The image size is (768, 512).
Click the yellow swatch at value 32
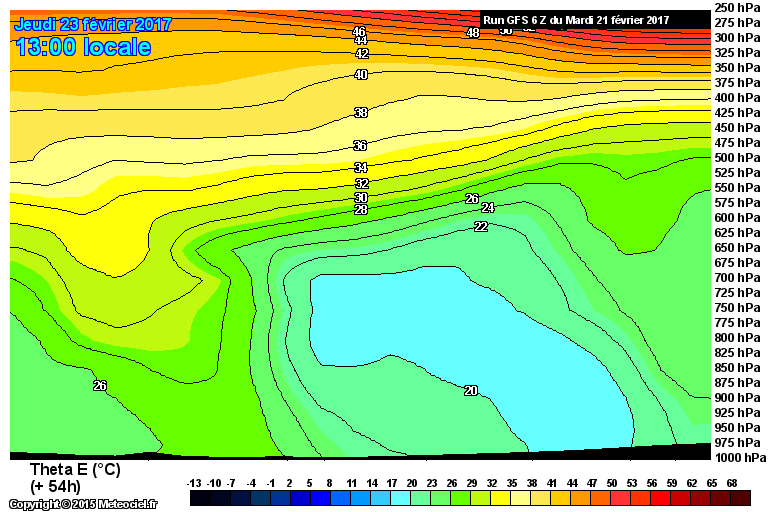(x=501, y=498)
